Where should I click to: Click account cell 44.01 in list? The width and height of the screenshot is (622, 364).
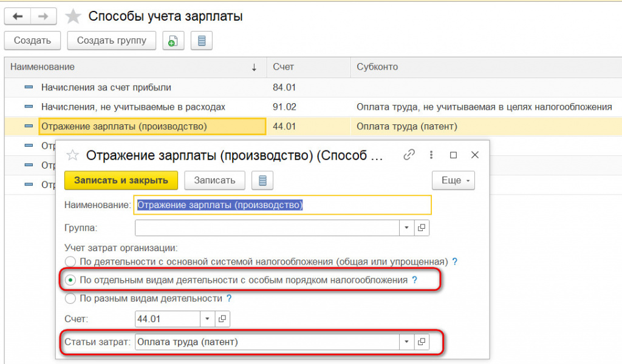(x=284, y=126)
